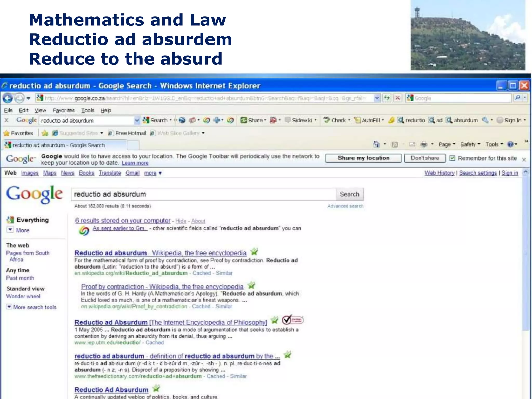
Task: Click the Google search input field
Action: 203,194
